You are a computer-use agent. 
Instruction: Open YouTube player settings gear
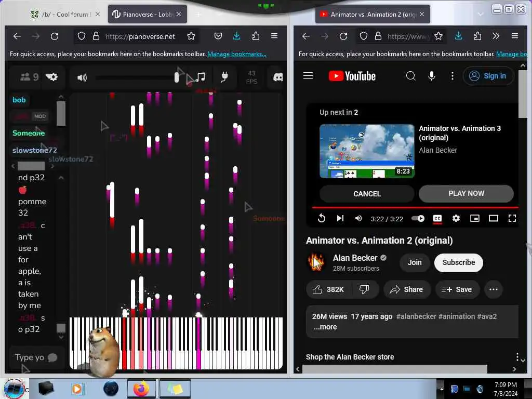(x=456, y=218)
